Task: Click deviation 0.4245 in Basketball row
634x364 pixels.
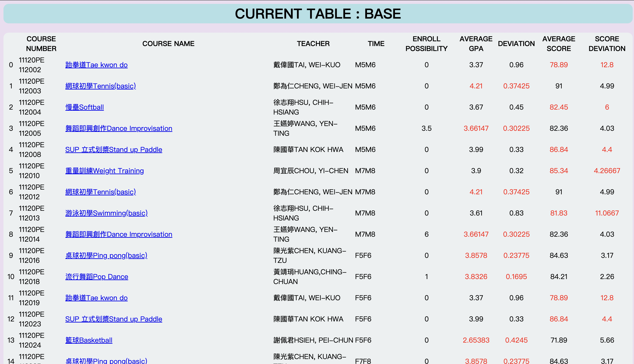Action: click(517, 340)
